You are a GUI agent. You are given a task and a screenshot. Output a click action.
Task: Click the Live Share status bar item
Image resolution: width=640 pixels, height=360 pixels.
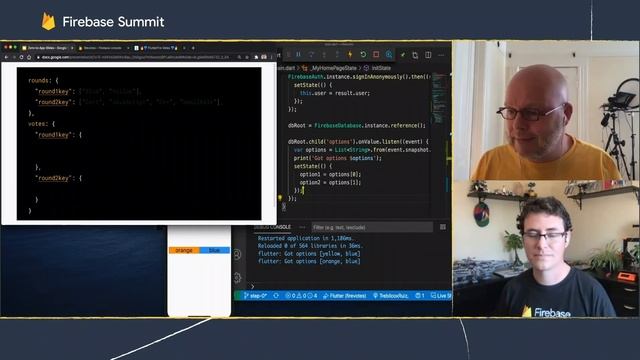pyautogui.click(x=441, y=296)
